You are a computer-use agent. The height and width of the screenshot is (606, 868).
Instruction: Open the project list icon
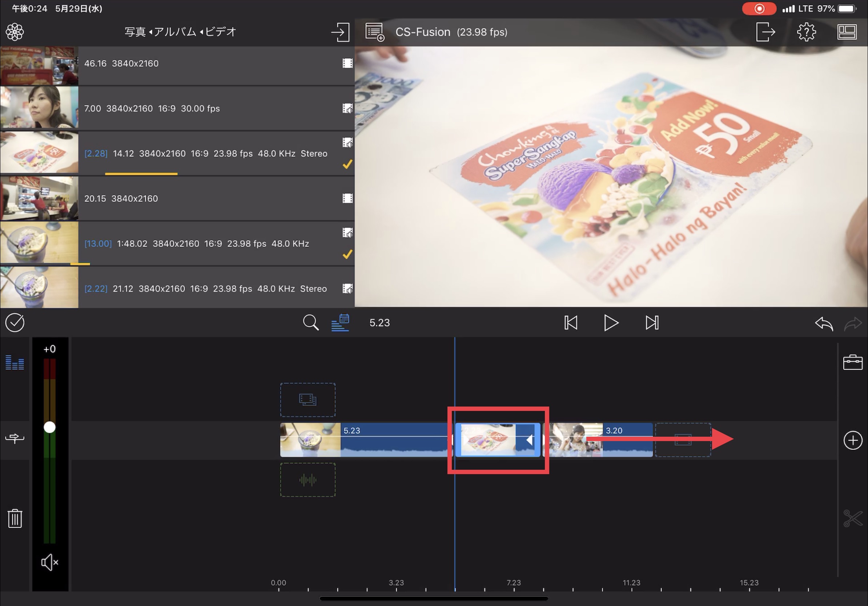374,32
